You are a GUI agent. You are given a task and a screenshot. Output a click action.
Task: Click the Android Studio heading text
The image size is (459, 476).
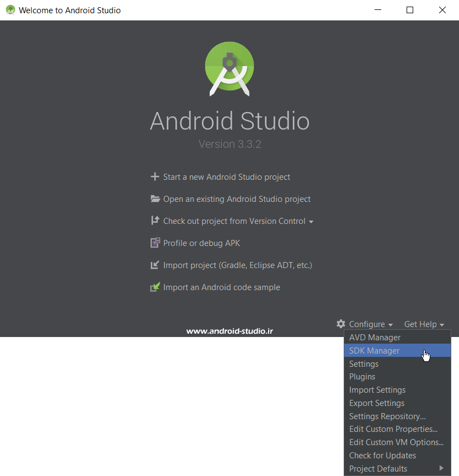click(229, 121)
